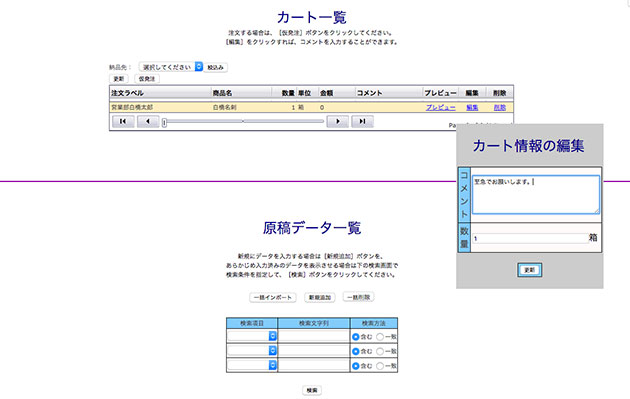Open the 納品先 選択してください dropdown
630x399 pixels.
[x=171, y=67]
